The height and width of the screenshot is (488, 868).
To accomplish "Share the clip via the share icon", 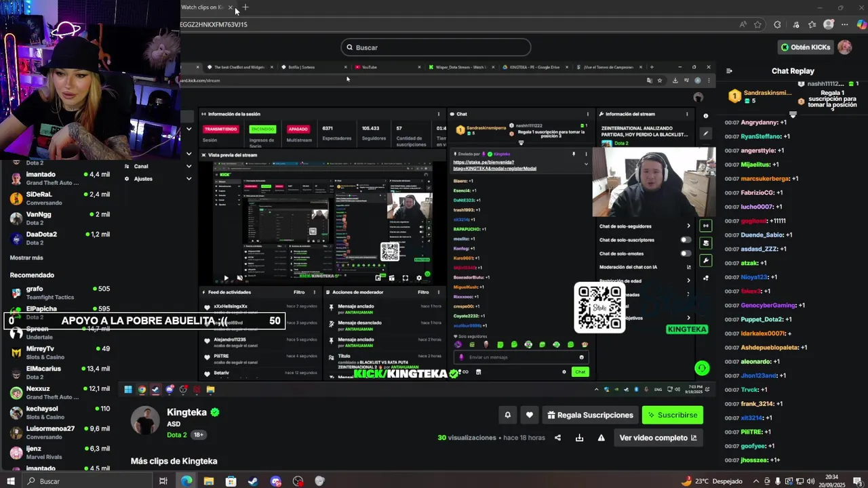I will (x=557, y=438).
